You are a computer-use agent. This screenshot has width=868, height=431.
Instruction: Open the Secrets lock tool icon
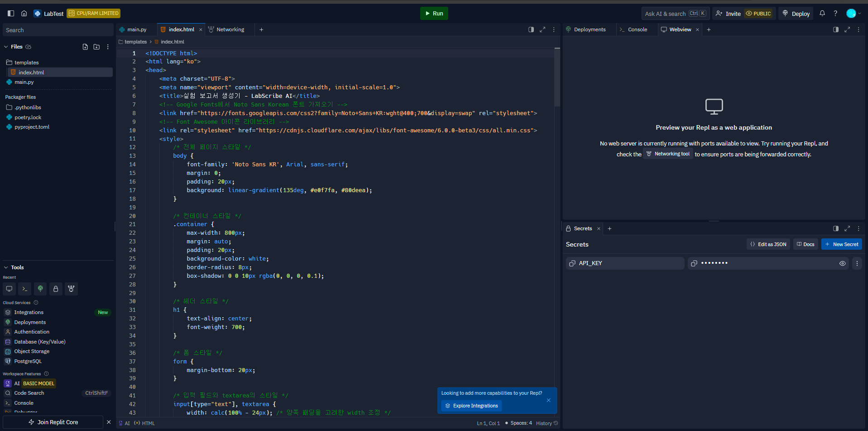pos(56,289)
